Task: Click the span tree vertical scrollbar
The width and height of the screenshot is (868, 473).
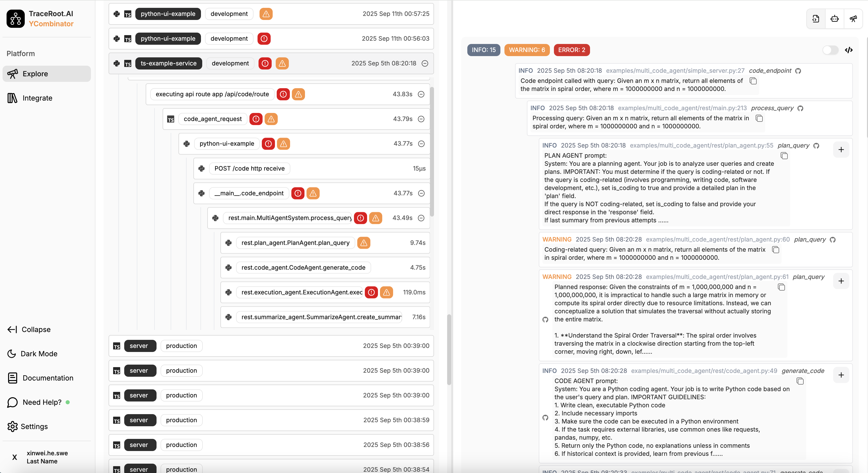Action: [432, 152]
